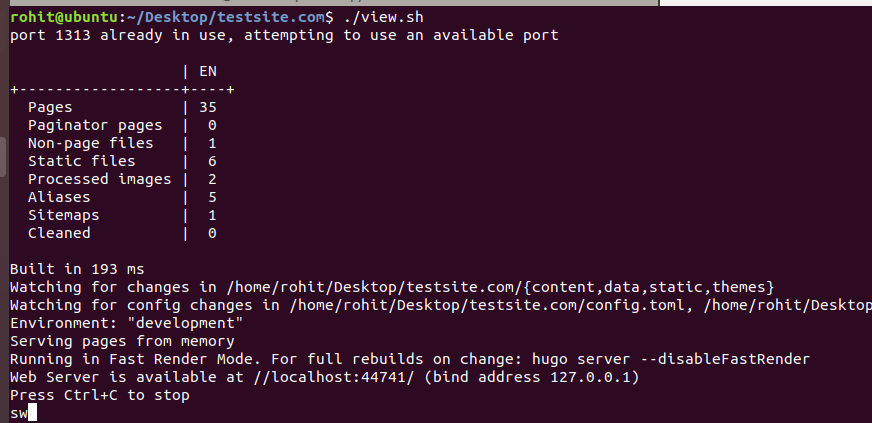Screen dimensions: 872x423
Task: Click the 'Built in 193 ms' line
Action: pos(77,270)
